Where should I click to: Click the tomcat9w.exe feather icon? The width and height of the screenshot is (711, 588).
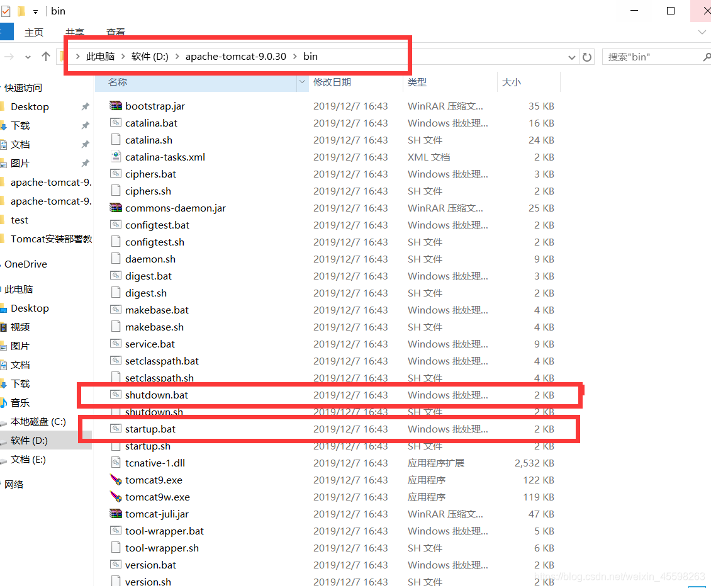point(116,497)
